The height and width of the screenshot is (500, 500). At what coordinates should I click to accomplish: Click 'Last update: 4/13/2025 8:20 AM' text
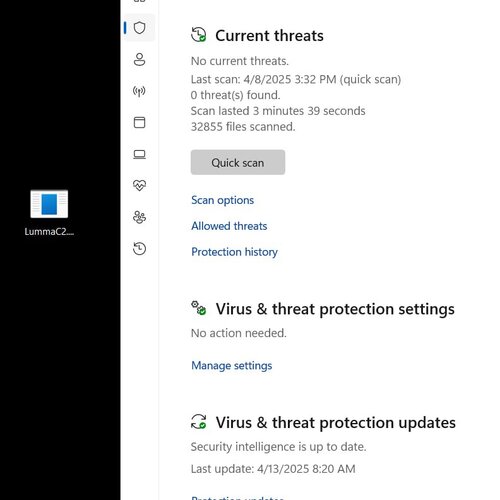point(273,469)
